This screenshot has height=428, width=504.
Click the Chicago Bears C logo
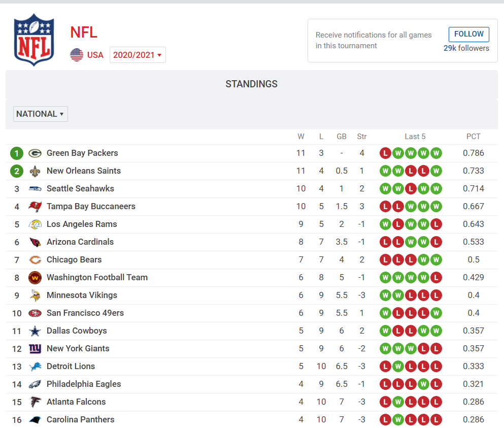click(35, 260)
